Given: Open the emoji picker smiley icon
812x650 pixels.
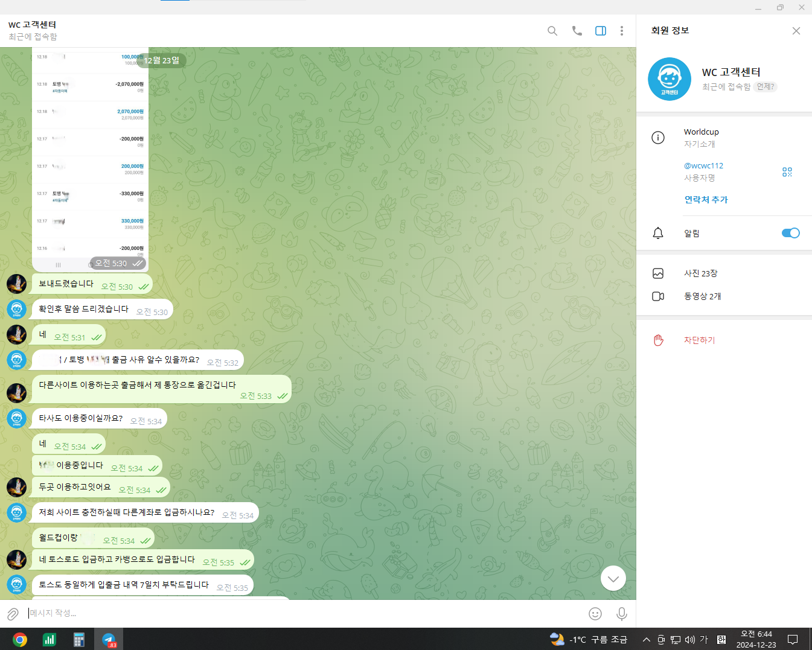Looking at the screenshot, I should pos(595,614).
